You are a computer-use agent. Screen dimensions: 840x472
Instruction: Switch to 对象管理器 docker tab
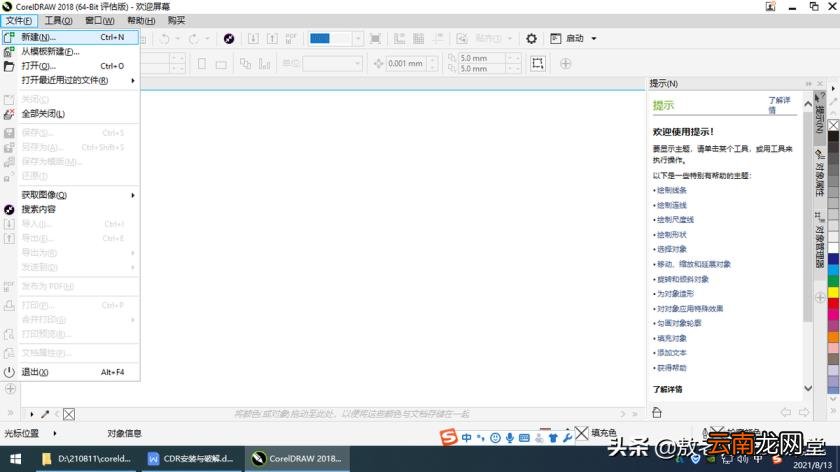click(820, 239)
